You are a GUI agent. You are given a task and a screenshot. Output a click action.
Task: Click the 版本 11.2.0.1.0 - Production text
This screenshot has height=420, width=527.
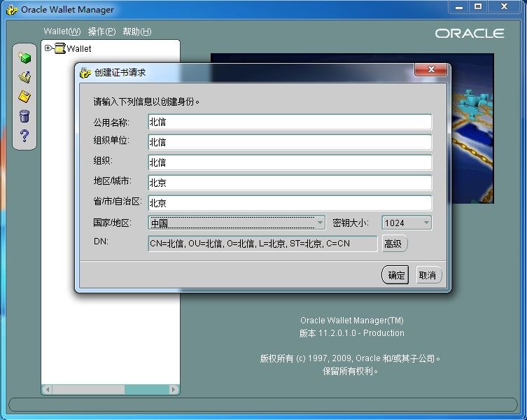(351, 333)
